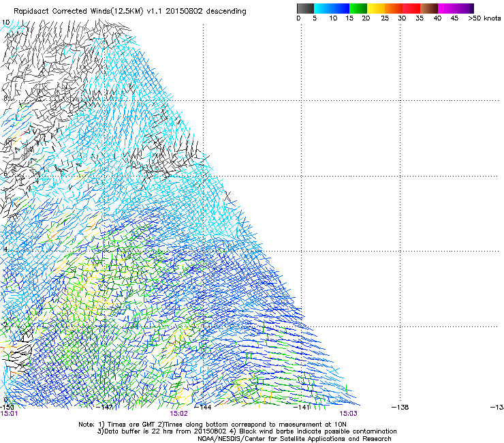Click the green 15-20 knots color segment
Viewport: 504px width, 443px height.
click(358, 8)
